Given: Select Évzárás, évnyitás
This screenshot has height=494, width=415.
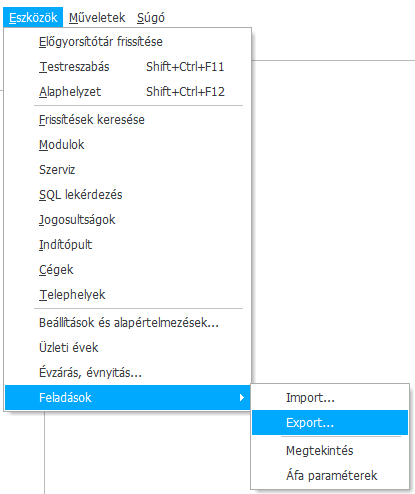Looking at the screenshot, I should pyautogui.click(x=127, y=373).
